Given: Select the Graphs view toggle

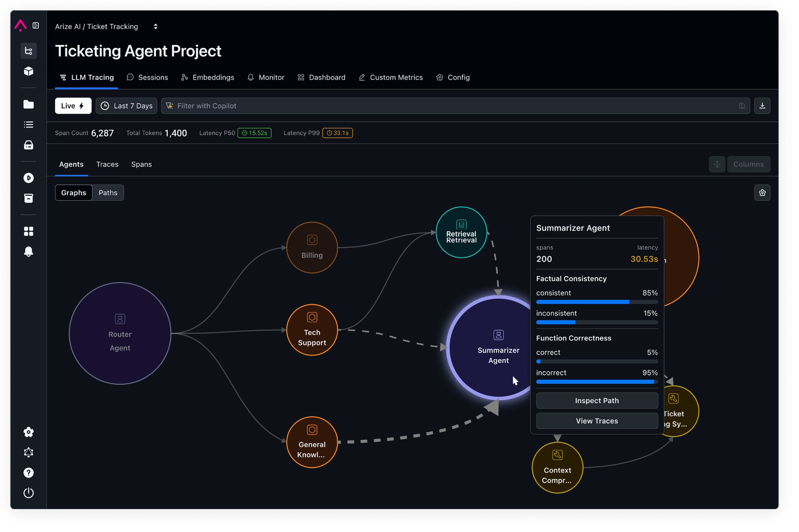Looking at the screenshot, I should tap(74, 193).
